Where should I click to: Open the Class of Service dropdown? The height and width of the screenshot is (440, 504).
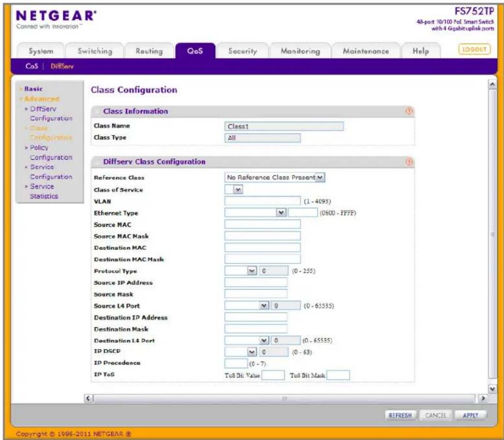[x=234, y=189]
